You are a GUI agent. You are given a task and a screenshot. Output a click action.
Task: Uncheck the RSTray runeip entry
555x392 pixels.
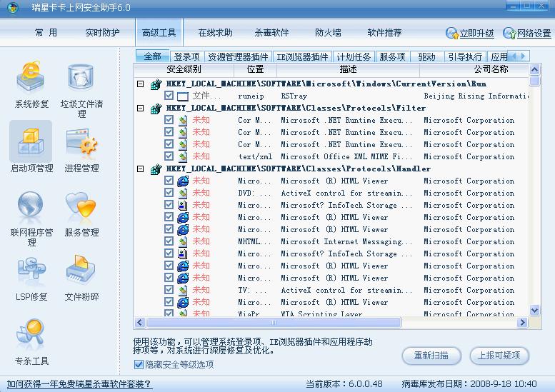click(169, 96)
